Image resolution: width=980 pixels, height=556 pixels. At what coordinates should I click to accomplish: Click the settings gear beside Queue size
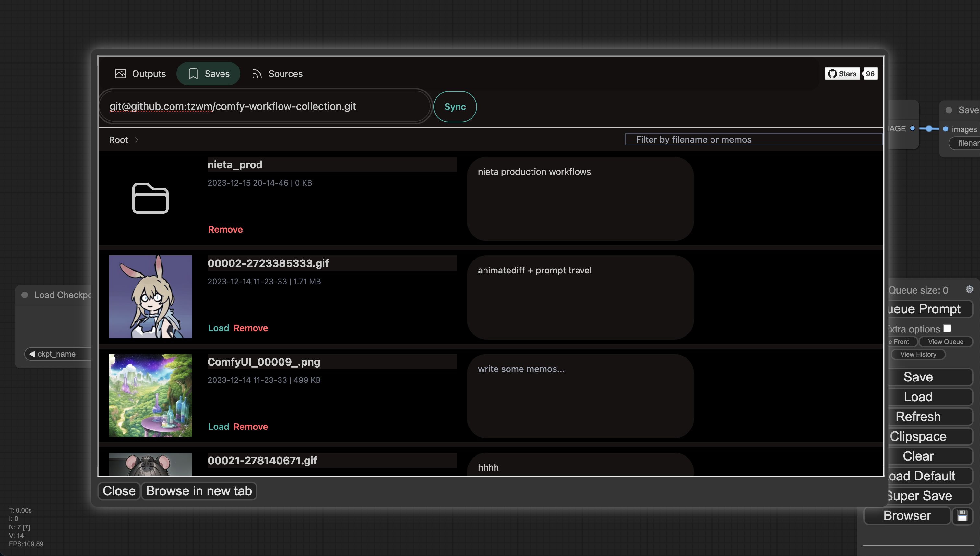(969, 289)
